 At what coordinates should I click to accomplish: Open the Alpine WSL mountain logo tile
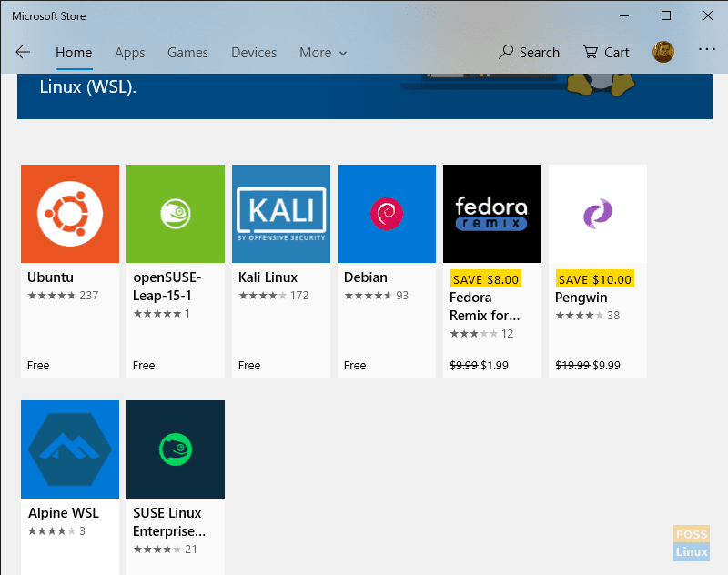click(x=70, y=449)
